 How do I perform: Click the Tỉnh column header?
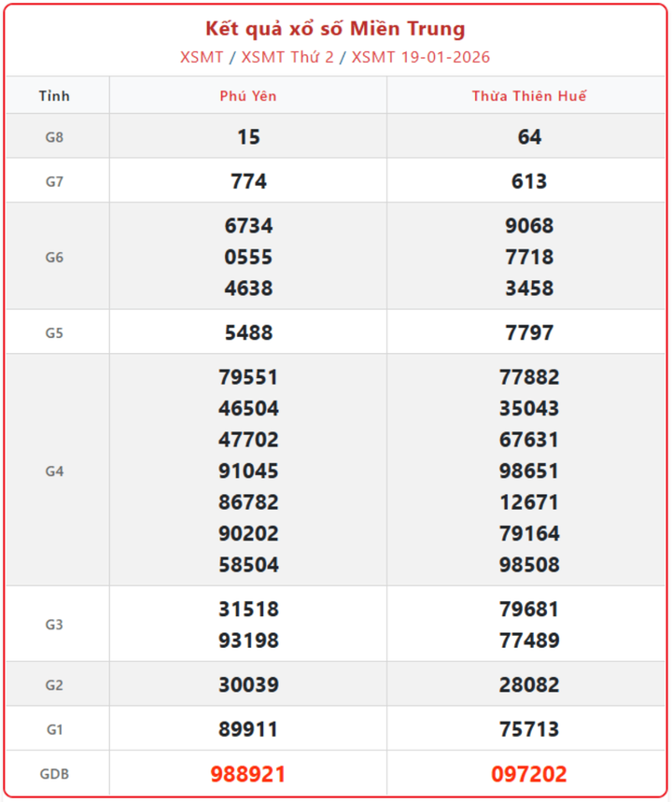55,96
